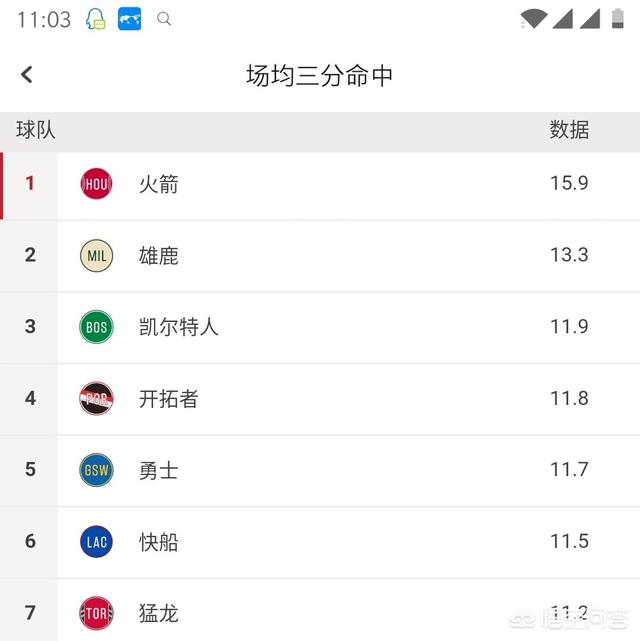This screenshot has width=640, height=641.
Task: Select the 快船 team name
Action: pos(159,542)
